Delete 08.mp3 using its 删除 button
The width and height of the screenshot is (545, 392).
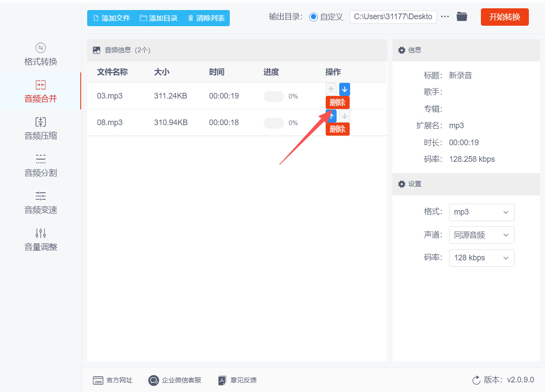(x=337, y=129)
